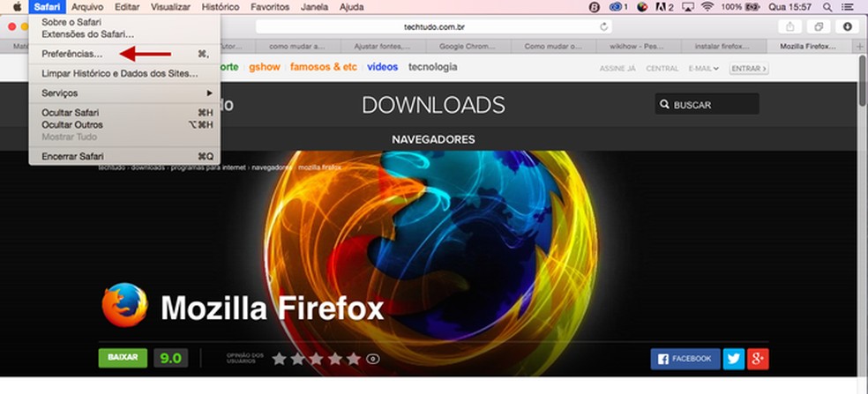Open the famosos & etc link
The image size is (868, 394).
pyautogui.click(x=324, y=67)
